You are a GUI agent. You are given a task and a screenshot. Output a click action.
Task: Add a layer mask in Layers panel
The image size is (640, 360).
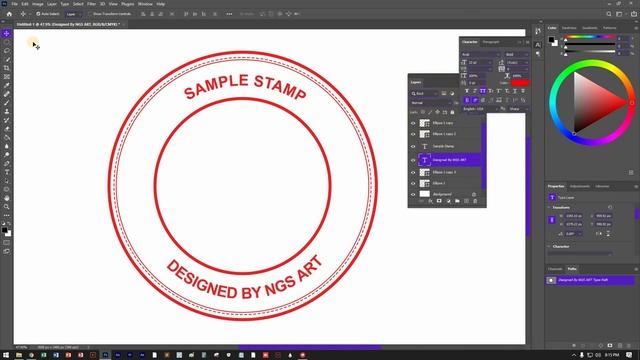pos(439,201)
